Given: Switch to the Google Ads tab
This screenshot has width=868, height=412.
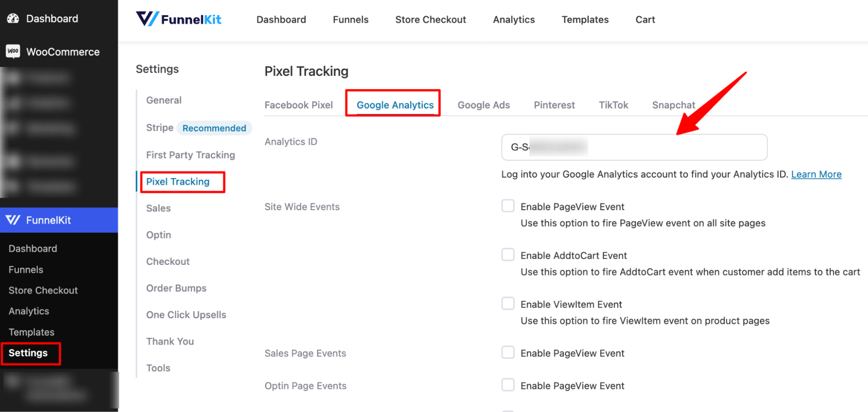Looking at the screenshot, I should (484, 105).
